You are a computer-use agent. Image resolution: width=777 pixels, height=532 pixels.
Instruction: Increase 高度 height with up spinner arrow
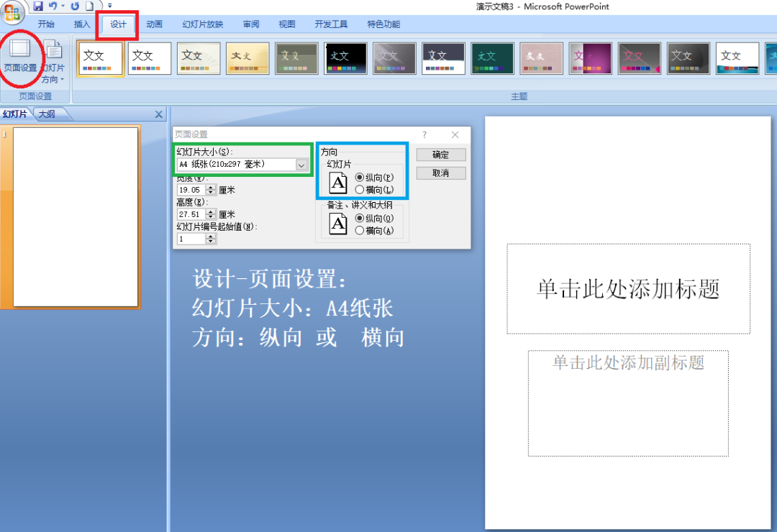pyautogui.click(x=211, y=211)
